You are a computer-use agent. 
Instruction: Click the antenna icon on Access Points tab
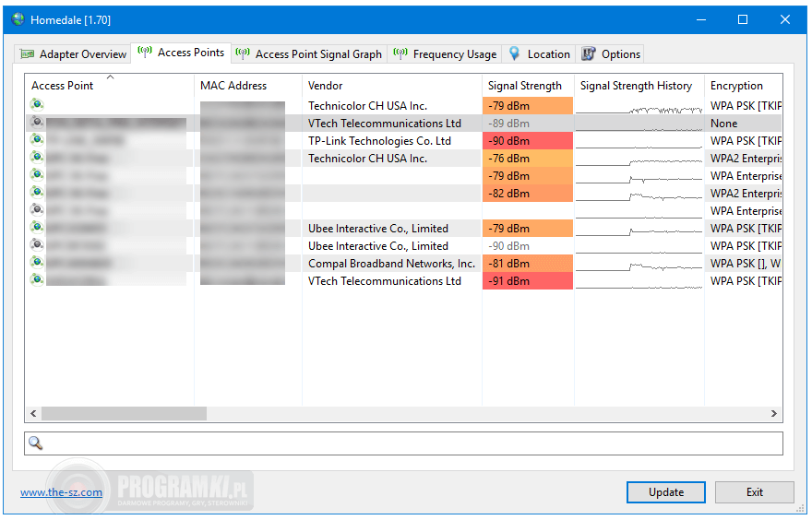145,52
